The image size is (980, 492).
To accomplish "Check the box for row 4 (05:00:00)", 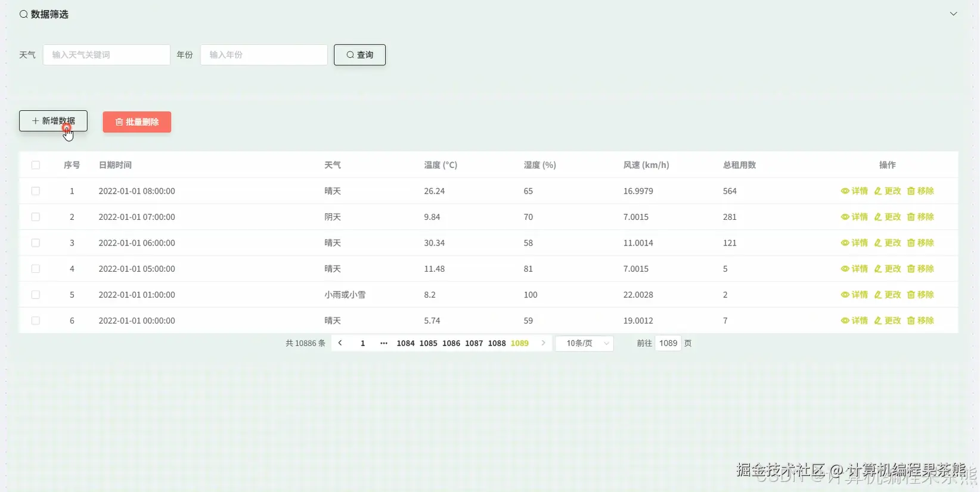I will coord(36,269).
